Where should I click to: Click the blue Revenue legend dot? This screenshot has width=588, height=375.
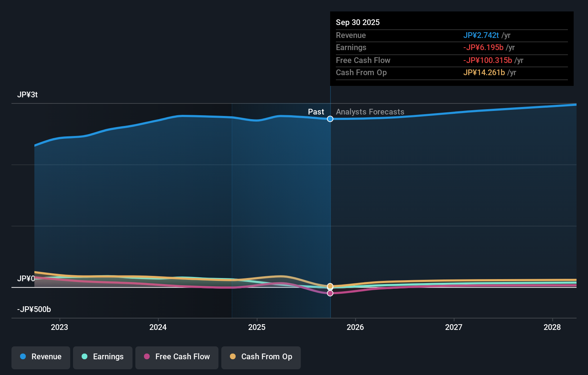[23, 357]
